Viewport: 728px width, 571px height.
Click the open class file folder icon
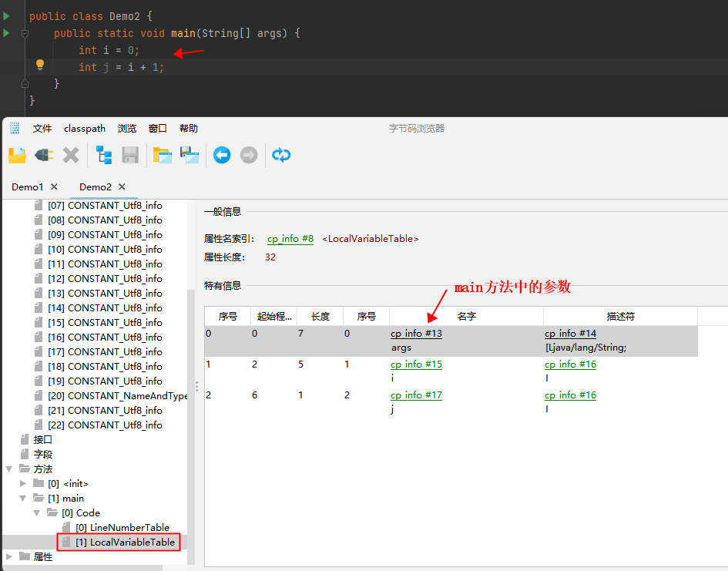[17, 155]
